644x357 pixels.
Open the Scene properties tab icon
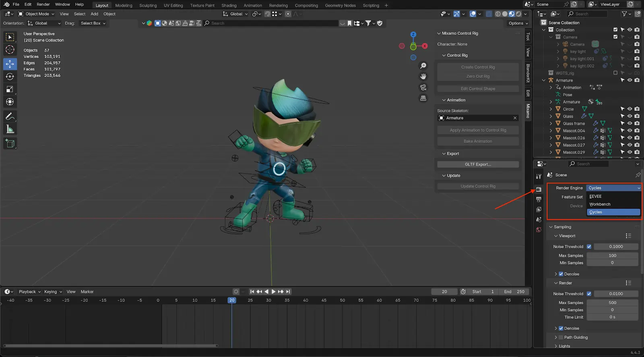539,220
